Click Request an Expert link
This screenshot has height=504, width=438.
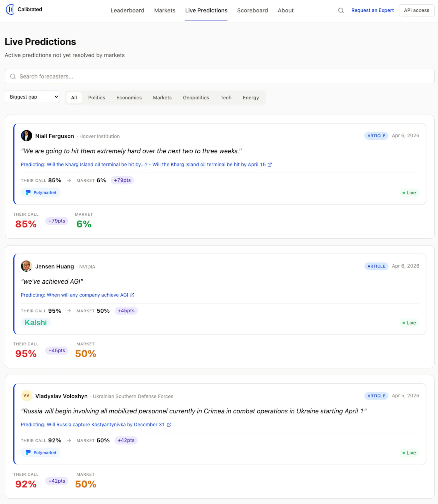[373, 10]
